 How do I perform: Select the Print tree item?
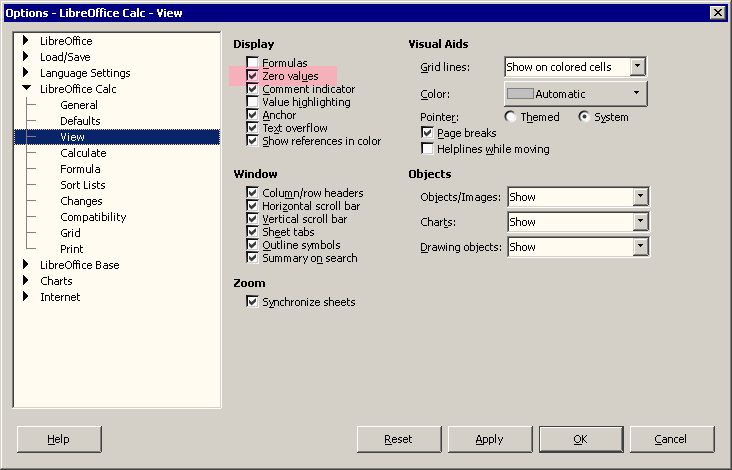tap(71, 249)
